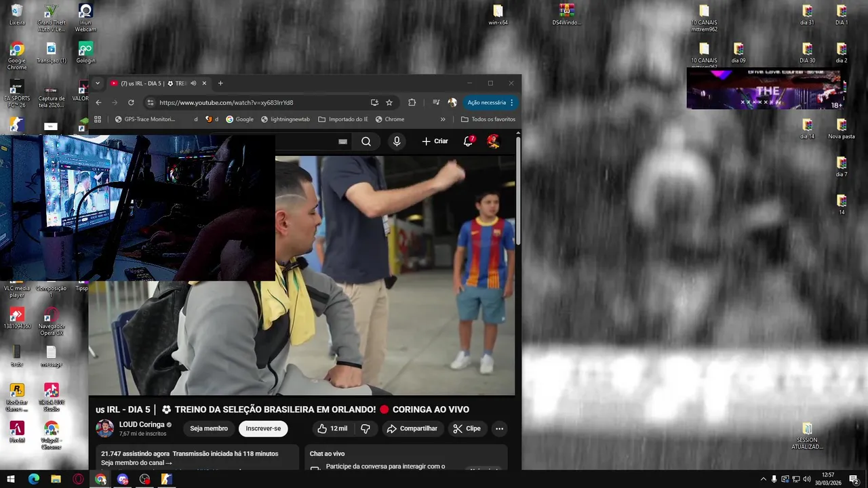Open the Lixeira recycle bin desktop icon
Image resolution: width=868 pixels, height=488 pixels.
[x=17, y=15]
